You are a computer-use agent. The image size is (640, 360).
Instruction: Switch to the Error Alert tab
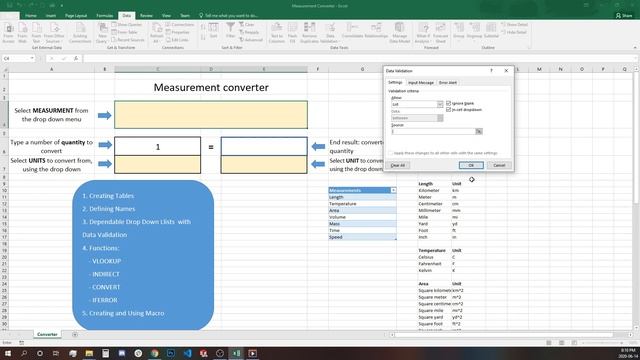pyautogui.click(x=448, y=83)
